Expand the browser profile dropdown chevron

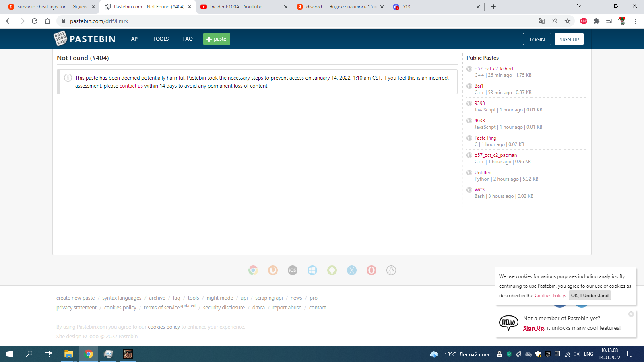point(579,6)
